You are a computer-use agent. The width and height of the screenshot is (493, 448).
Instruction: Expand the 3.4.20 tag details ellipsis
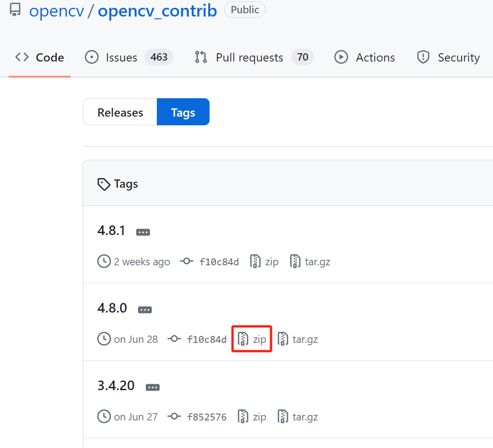[153, 387]
